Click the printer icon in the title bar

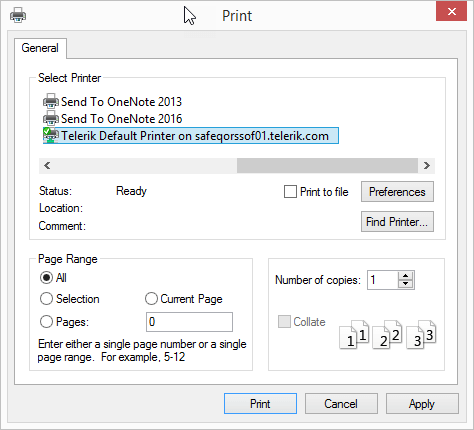click(18, 15)
